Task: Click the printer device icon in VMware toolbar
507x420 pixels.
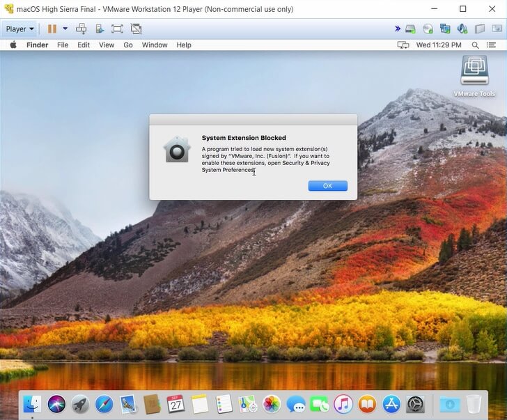Action: point(480,29)
